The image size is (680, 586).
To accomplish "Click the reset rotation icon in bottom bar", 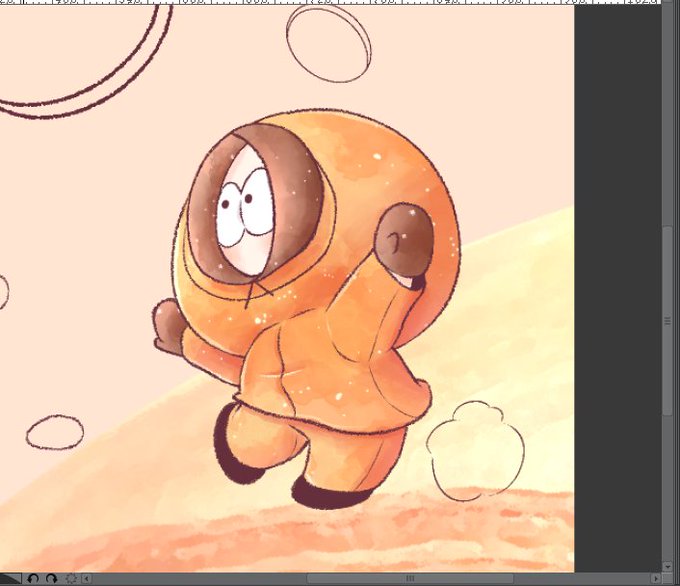I will click(71, 579).
